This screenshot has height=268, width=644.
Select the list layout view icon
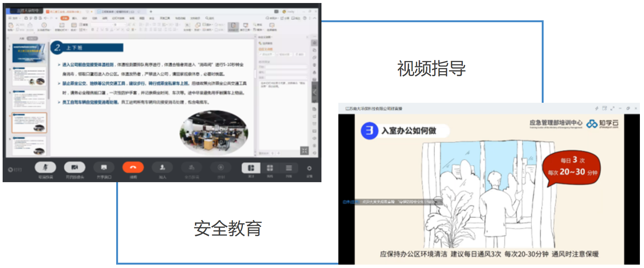pyautogui.click(x=289, y=168)
